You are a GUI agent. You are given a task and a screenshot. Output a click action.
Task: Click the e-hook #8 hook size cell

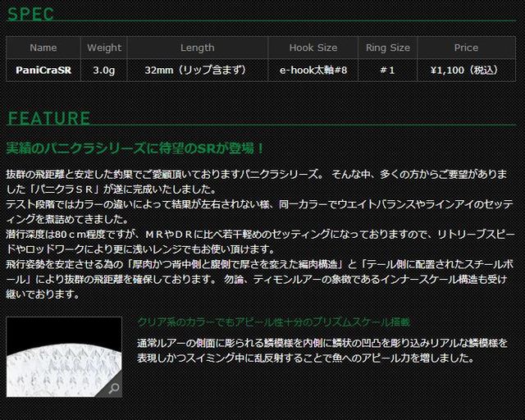tap(313, 71)
